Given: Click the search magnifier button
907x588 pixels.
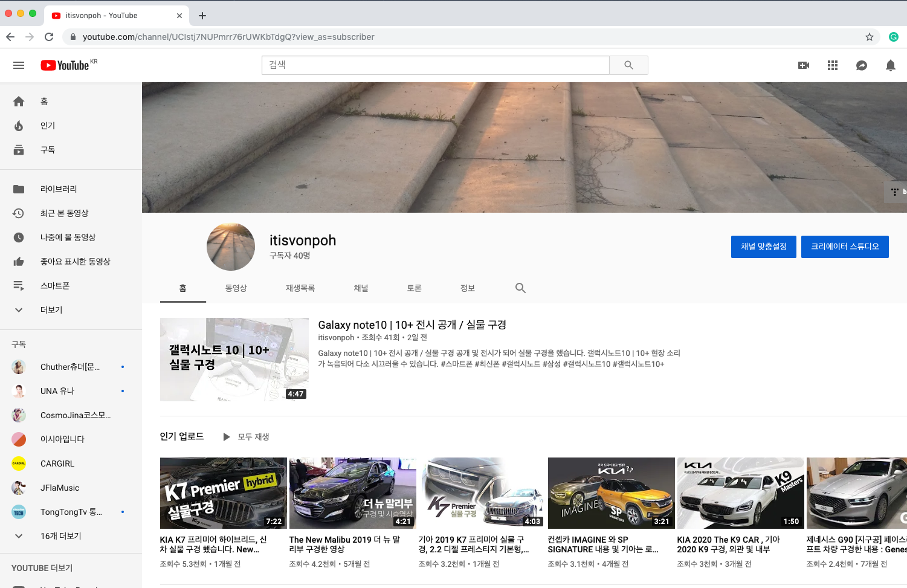Looking at the screenshot, I should point(628,65).
